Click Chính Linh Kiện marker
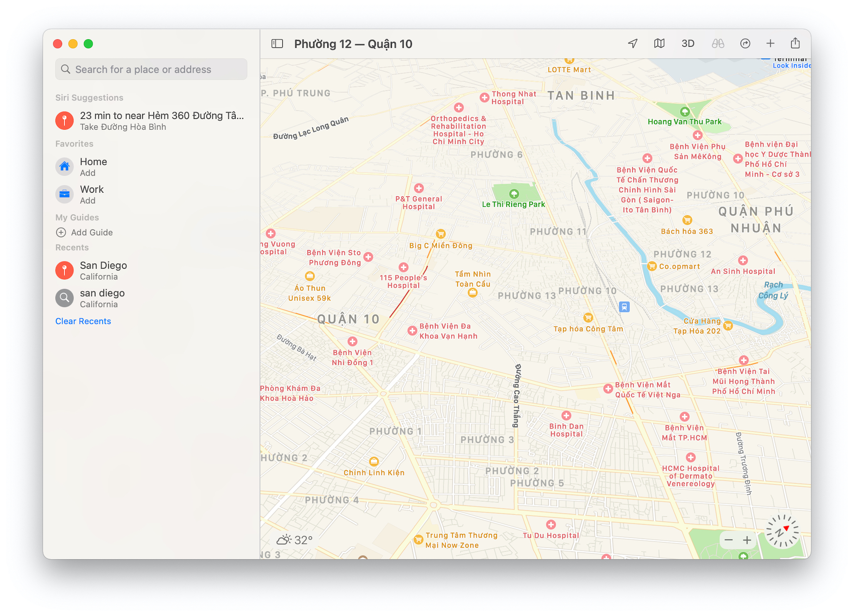 coord(374,461)
